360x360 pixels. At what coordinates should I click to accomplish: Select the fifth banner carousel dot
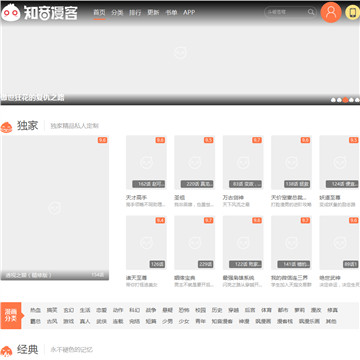pyautogui.click(x=357, y=100)
